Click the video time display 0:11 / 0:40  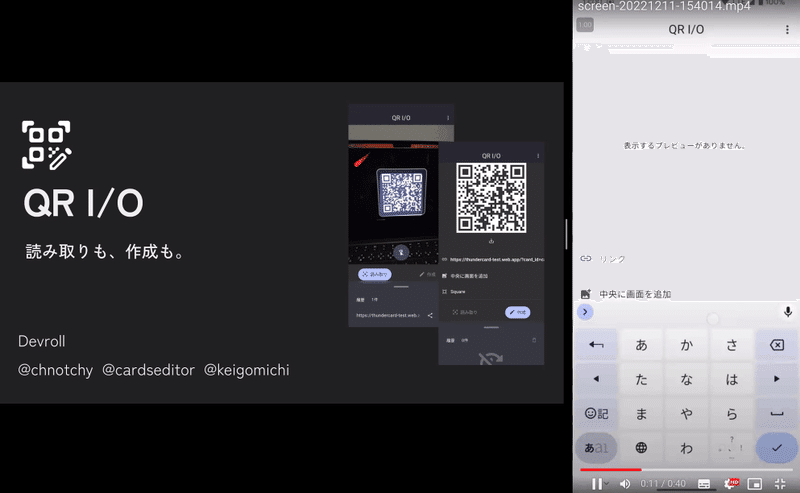[663, 483]
